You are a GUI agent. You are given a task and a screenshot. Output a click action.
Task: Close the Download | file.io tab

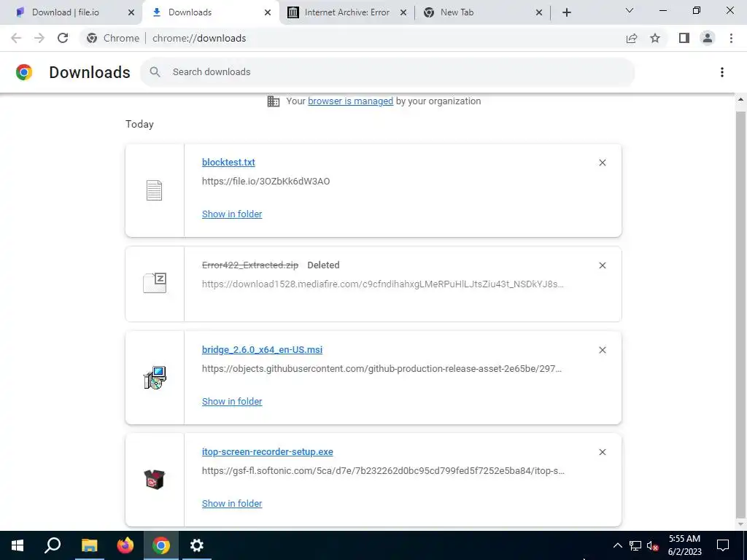tap(131, 12)
